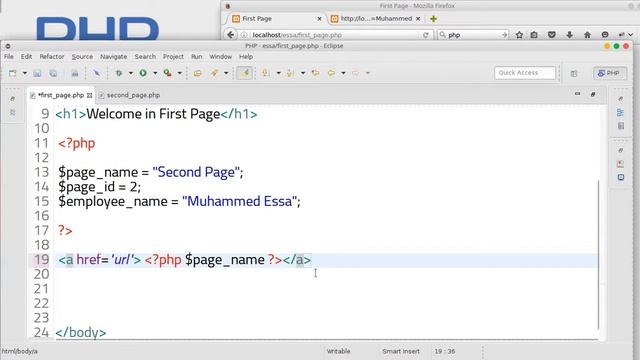This screenshot has height=360, width=640.
Task: Click the Next Annotation arrow icon
Action: click(266, 73)
